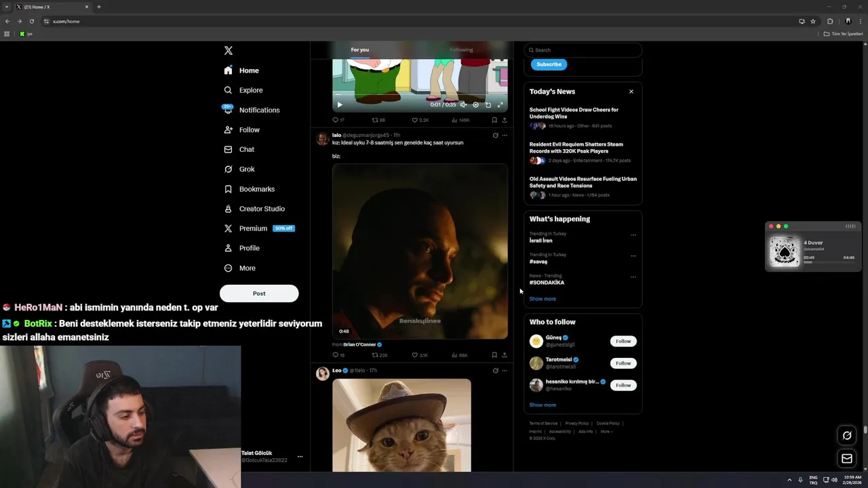Open Profile in the sidebar
The width and height of the screenshot is (868, 488).
point(242,248)
